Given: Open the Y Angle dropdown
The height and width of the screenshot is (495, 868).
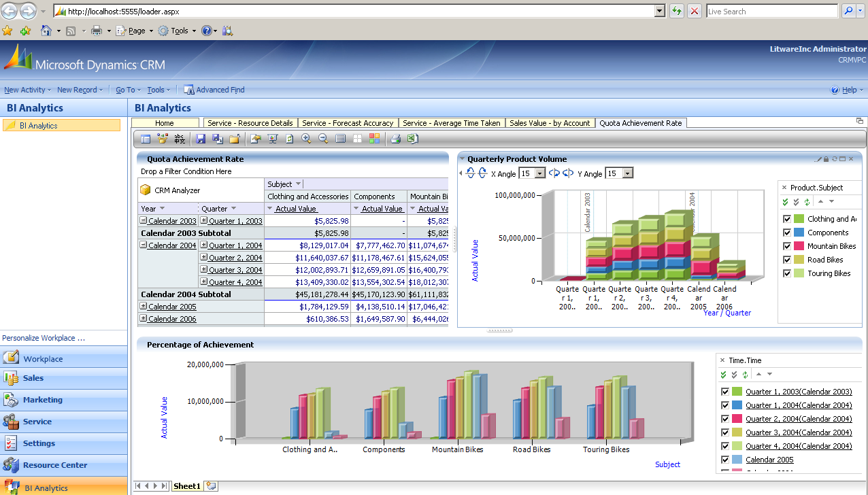Looking at the screenshot, I should tap(628, 173).
